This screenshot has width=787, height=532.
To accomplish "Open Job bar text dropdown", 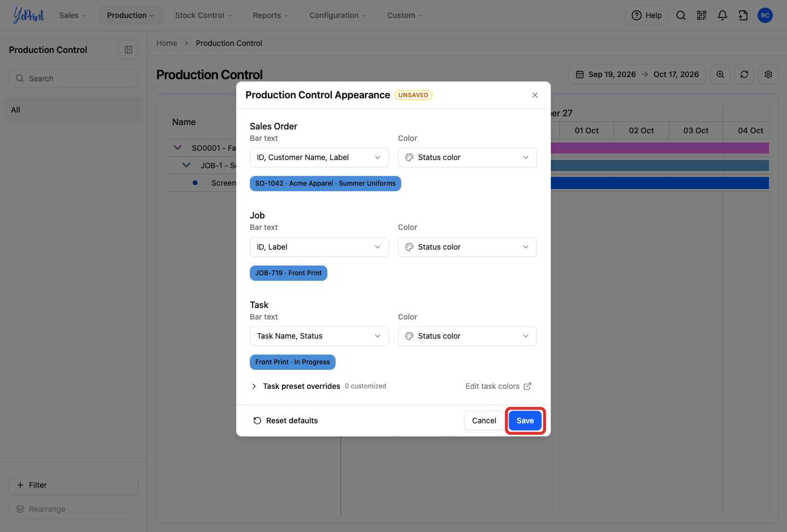I will [x=319, y=247].
